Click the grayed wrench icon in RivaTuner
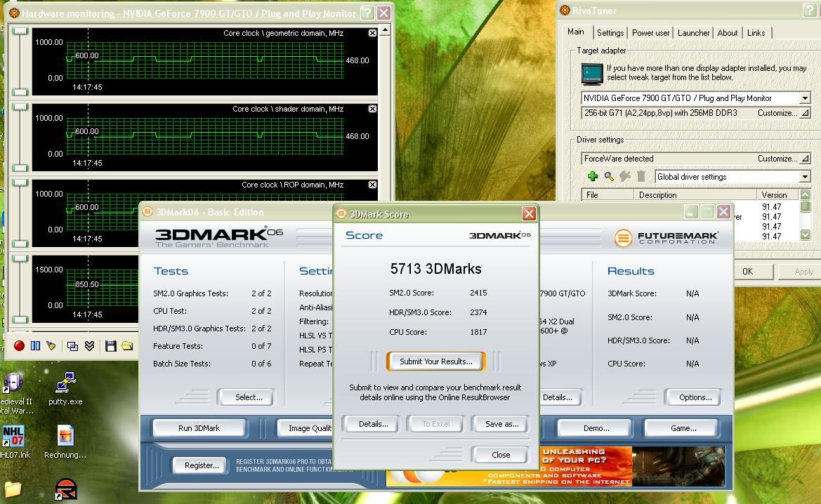This screenshot has height=504, width=821. point(624,176)
